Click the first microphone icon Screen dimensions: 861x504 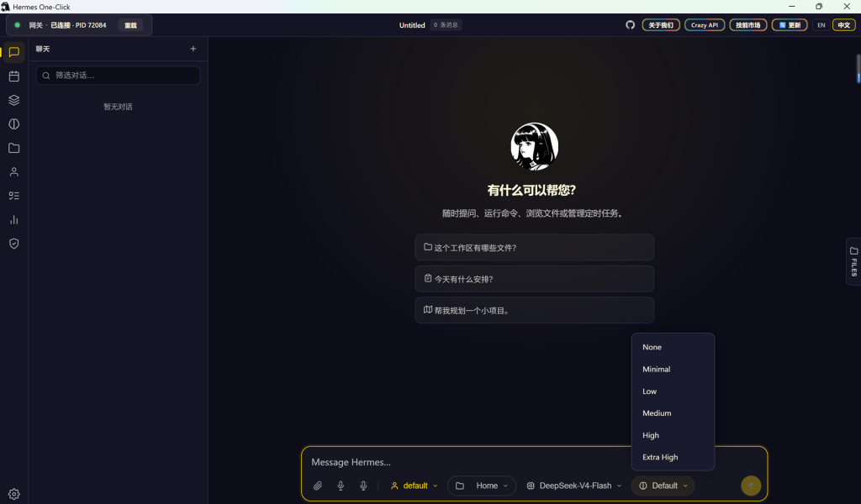click(x=341, y=486)
